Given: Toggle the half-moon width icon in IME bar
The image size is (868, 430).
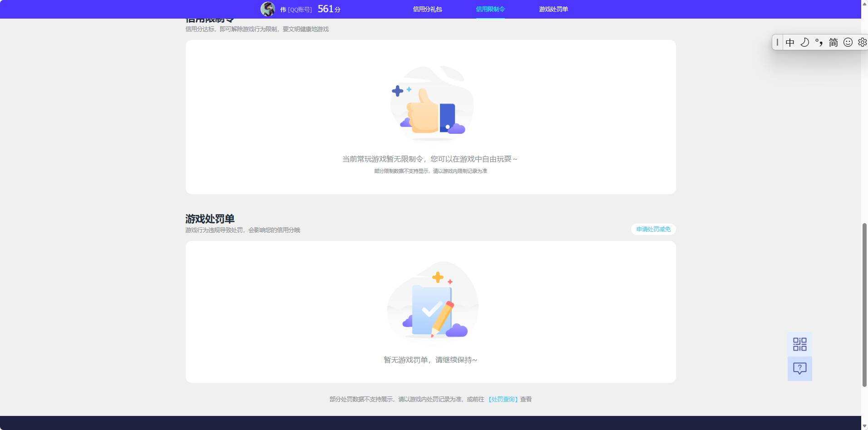Looking at the screenshot, I should [804, 42].
